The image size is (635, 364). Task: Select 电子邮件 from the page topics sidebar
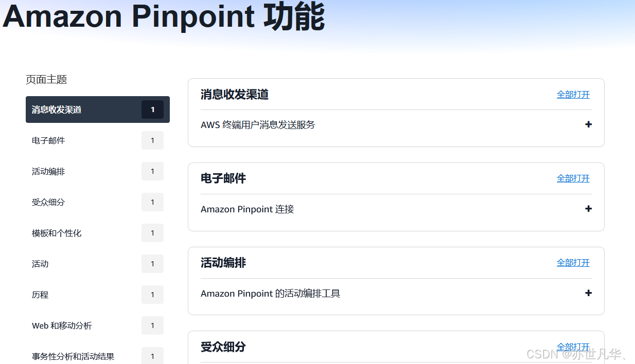pos(48,140)
